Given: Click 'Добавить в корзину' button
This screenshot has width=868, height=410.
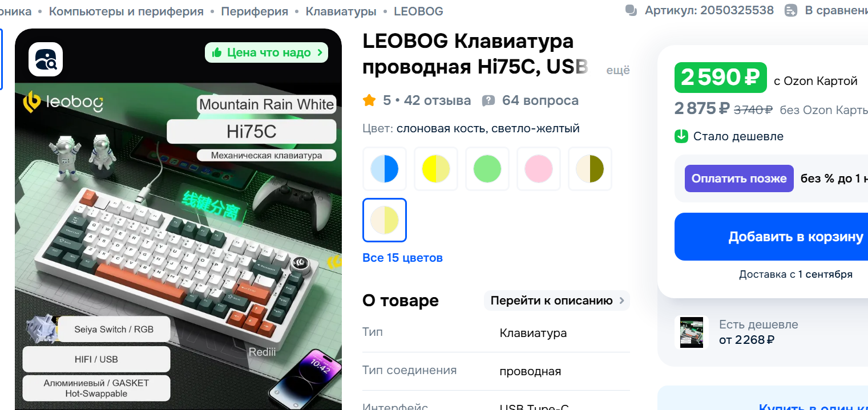Looking at the screenshot, I should coord(772,237).
